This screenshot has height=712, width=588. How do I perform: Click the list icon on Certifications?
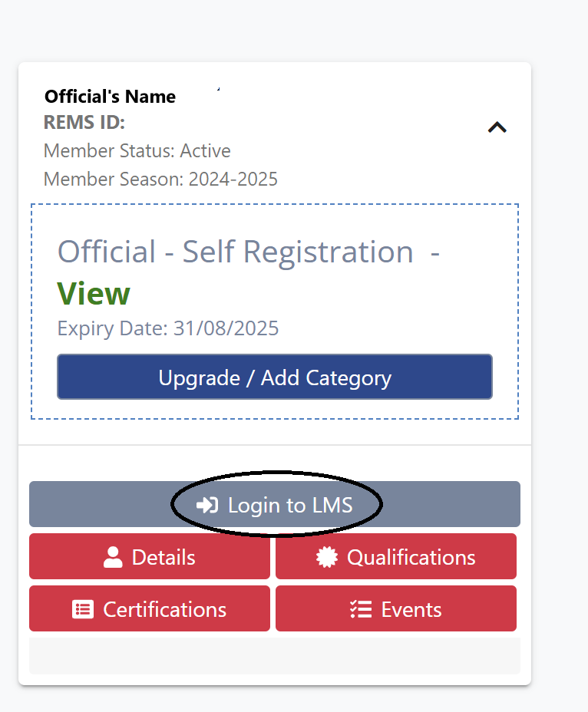(x=82, y=609)
